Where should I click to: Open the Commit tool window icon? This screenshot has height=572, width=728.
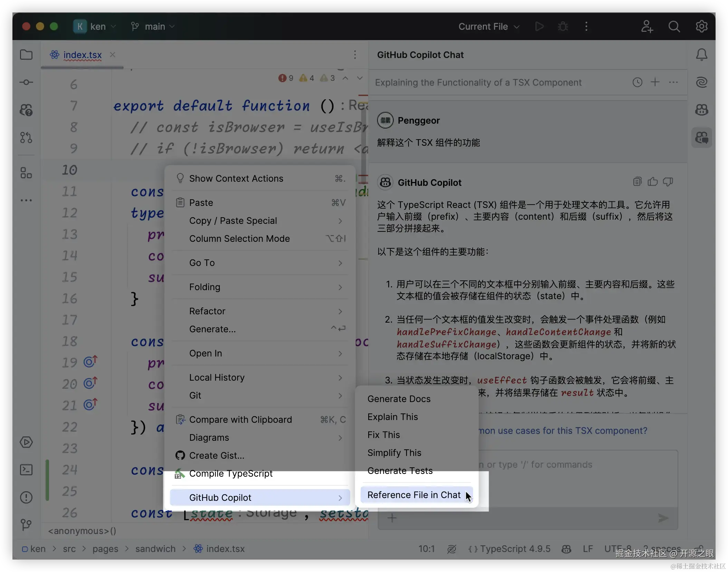(x=26, y=82)
